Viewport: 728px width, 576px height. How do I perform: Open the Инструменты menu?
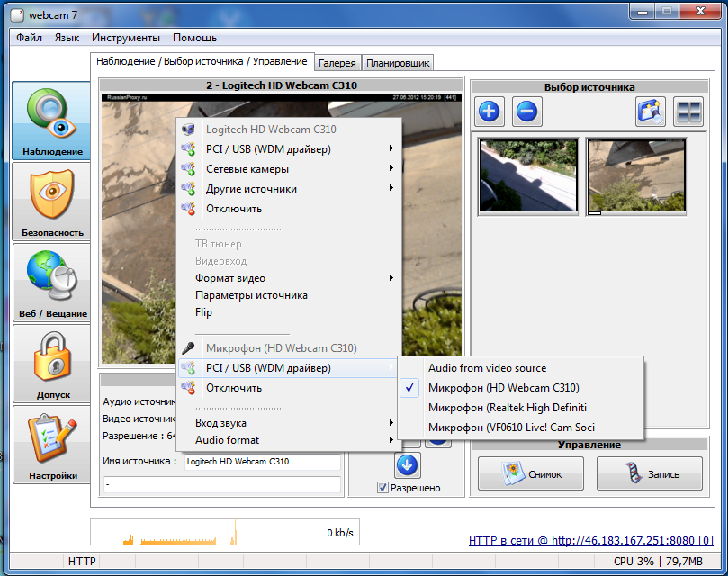(x=126, y=38)
